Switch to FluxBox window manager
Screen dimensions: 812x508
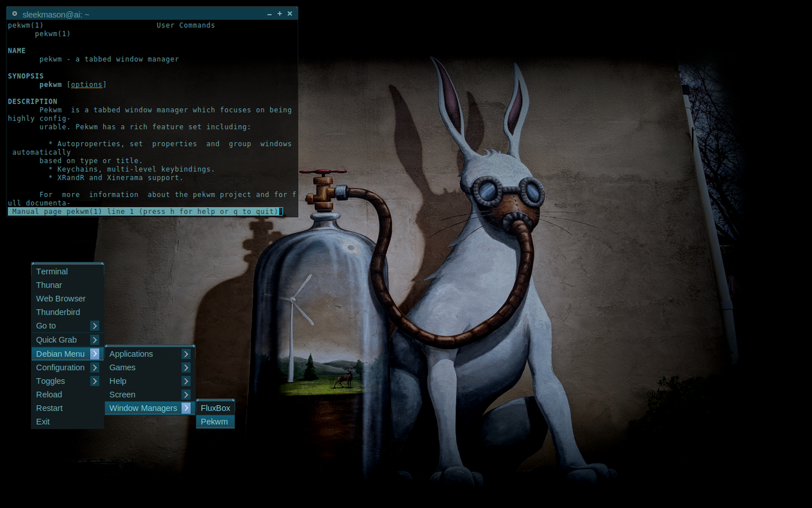(x=215, y=408)
